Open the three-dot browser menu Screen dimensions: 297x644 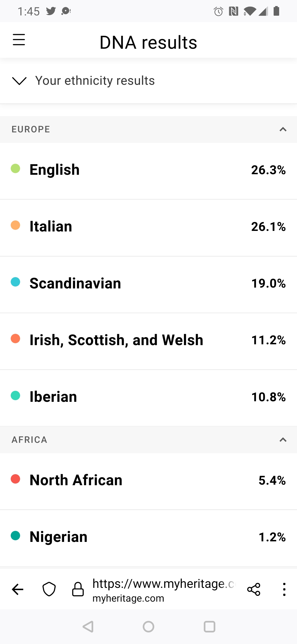click(284, 589)
